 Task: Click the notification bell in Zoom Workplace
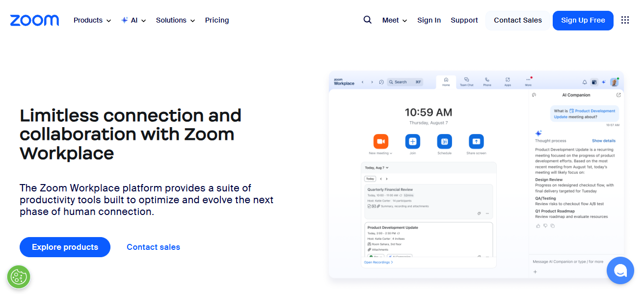585,82
